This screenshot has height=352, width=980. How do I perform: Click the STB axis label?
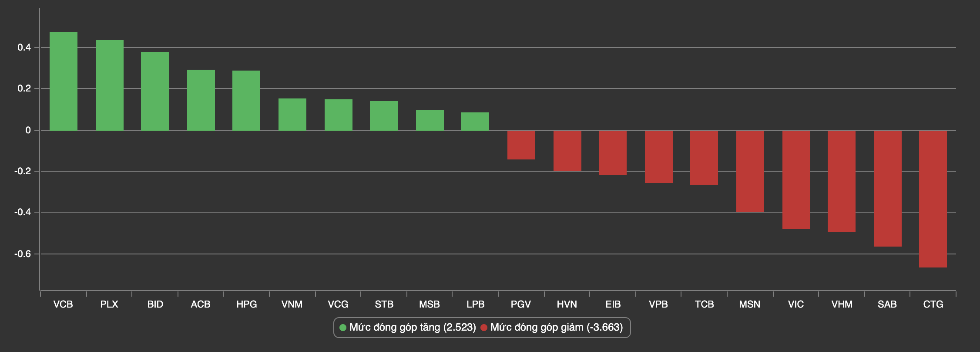[384, 305]
